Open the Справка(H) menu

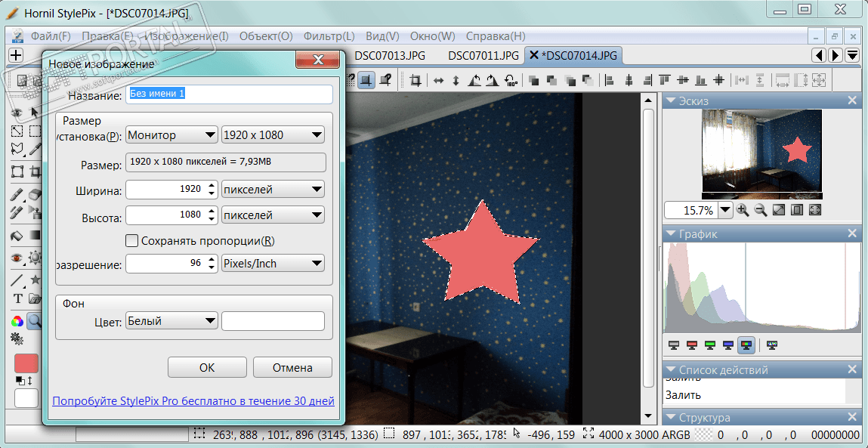pos(496,36)
